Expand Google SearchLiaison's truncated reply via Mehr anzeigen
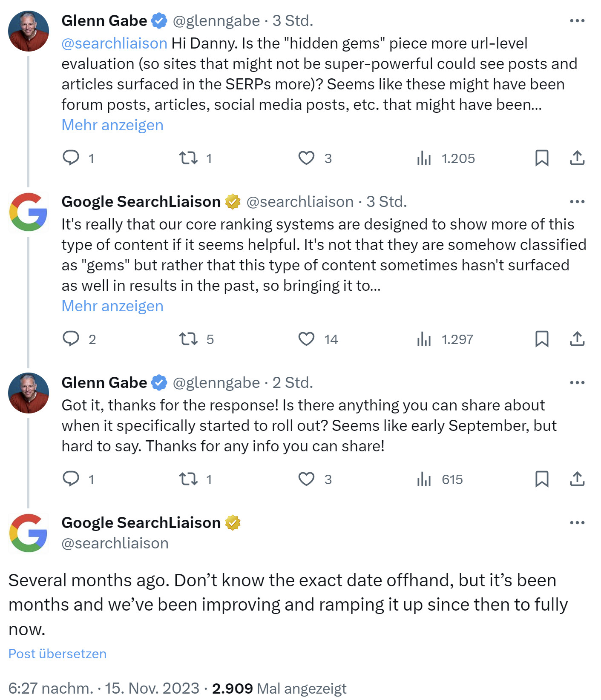 pos(112,306)
